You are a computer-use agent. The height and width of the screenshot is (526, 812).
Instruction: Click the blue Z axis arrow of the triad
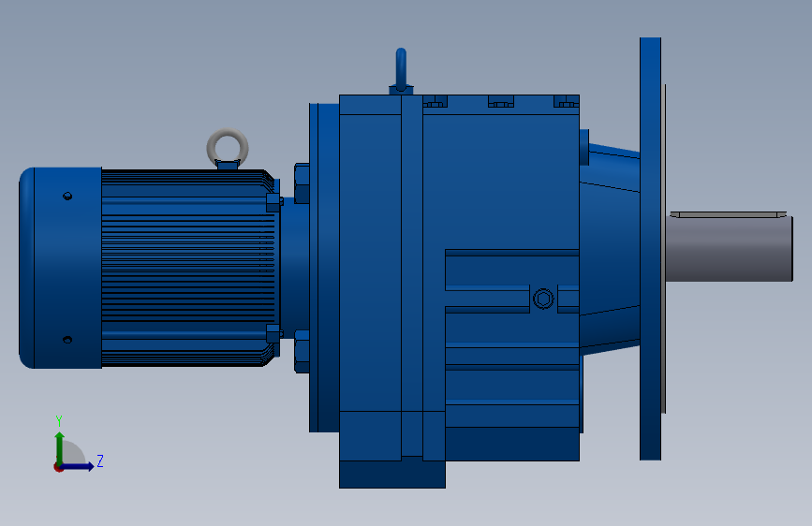pos(78,466)
